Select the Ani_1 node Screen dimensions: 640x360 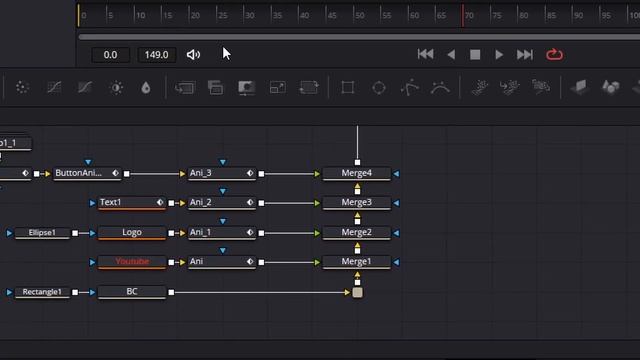(x=222, y=233)
